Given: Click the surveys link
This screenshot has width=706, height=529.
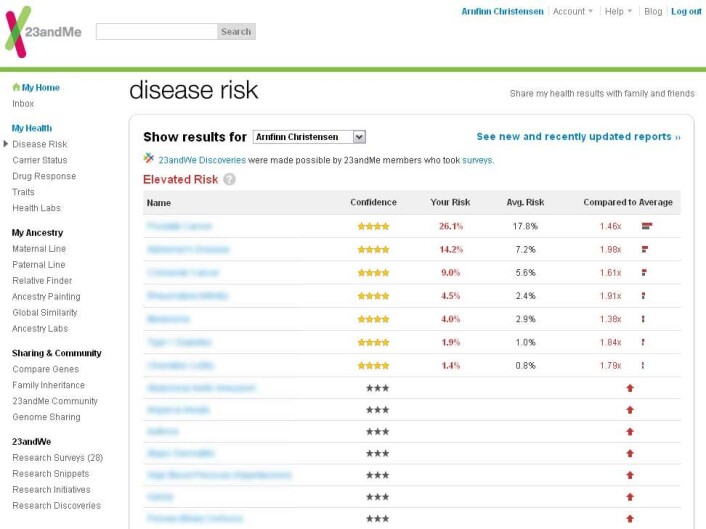Looking at the screenshot, I should point(477,160).
